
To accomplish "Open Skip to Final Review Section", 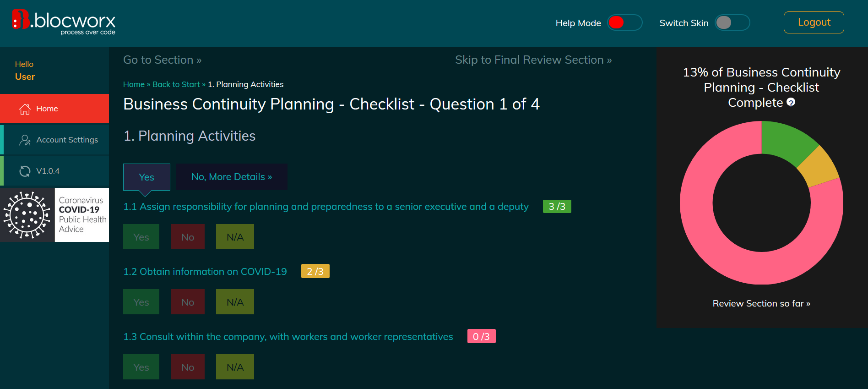I will point(533,60).
